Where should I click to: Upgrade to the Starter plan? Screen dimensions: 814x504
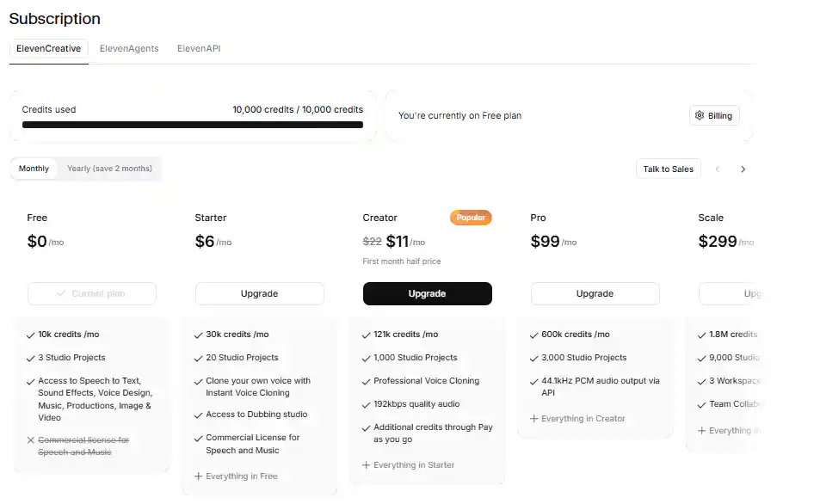coord(260,294)
